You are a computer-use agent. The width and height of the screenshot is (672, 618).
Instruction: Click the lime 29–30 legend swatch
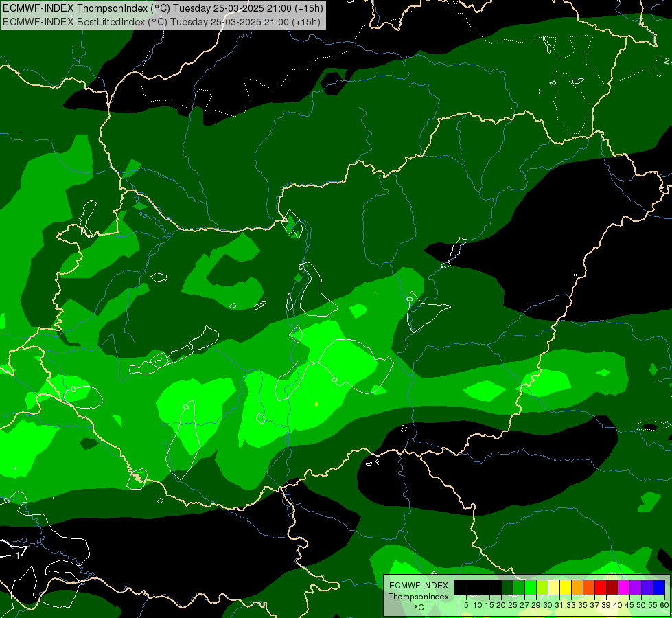click(542, 587)
